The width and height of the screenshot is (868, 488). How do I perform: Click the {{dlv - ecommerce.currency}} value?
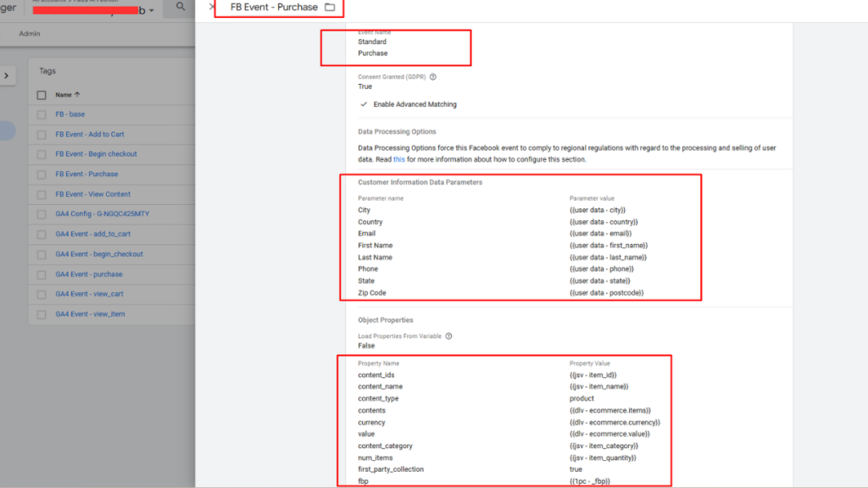click(615, 423)
